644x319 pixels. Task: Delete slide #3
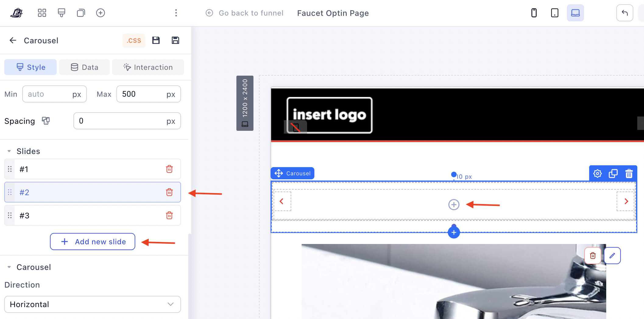click(x=169, y=215)
